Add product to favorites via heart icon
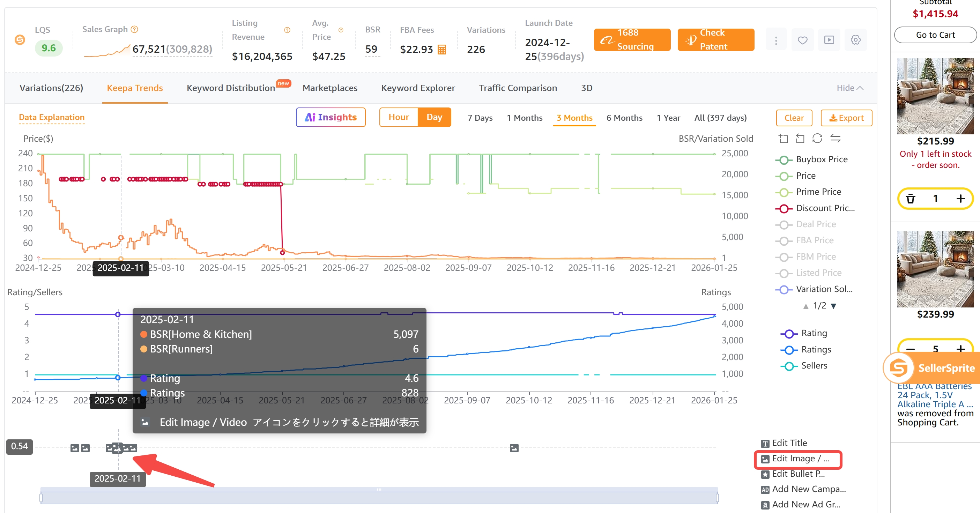This screenshot has width=980, height=513. (803, 40)
